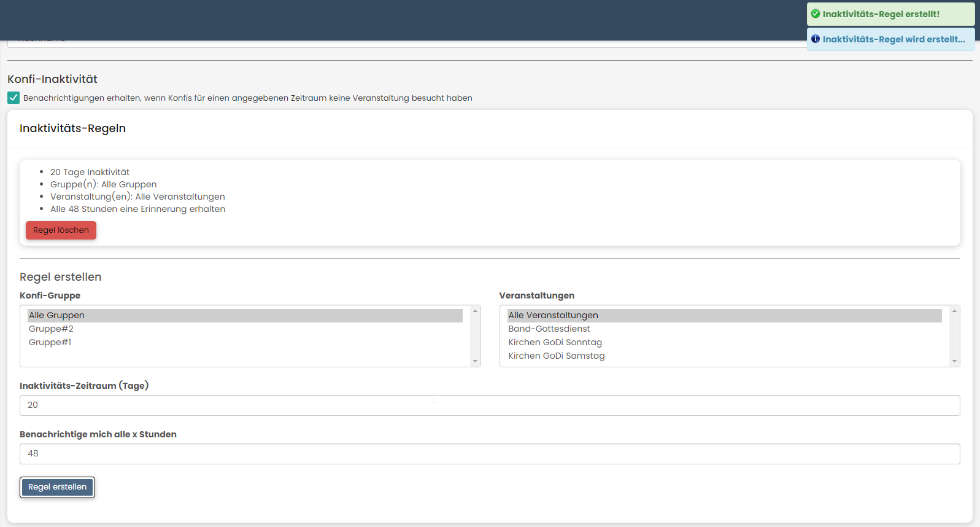Click the Regel erstellen section heading

61,277
